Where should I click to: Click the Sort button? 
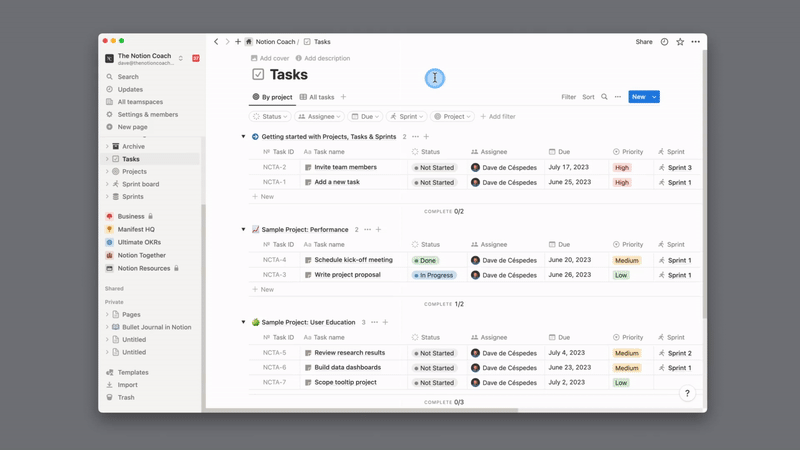(588, 97)
